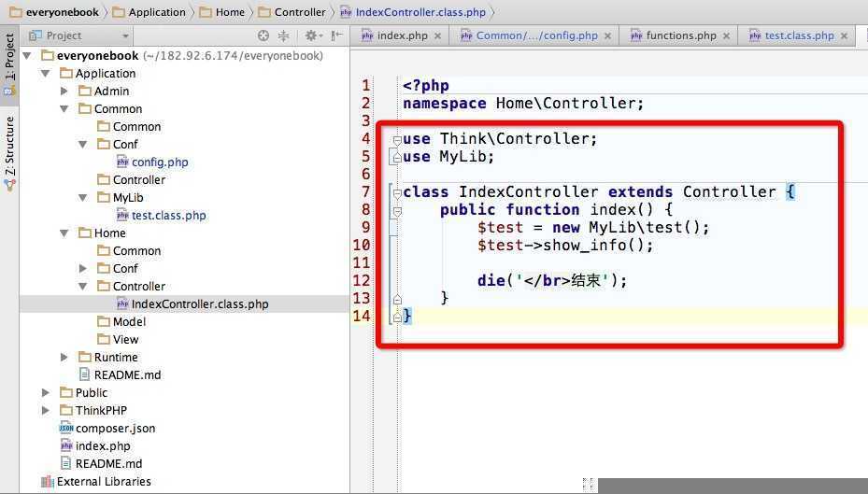Click Controller in the breadcrumb bar
868x494 pixels.
point(292,12)
